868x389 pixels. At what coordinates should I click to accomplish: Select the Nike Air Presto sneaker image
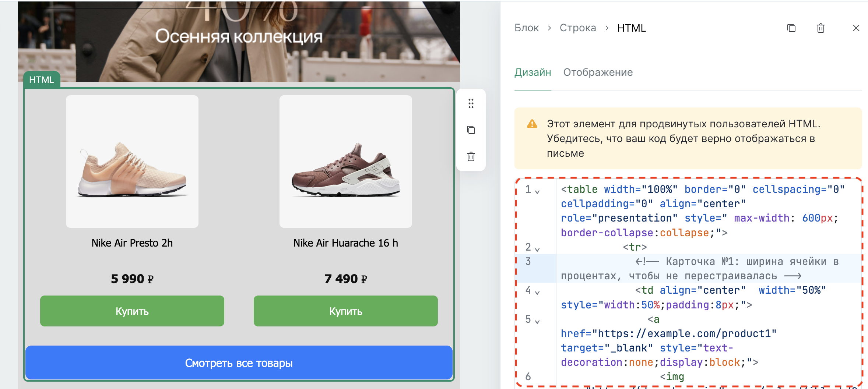click(x=132, y=162)
